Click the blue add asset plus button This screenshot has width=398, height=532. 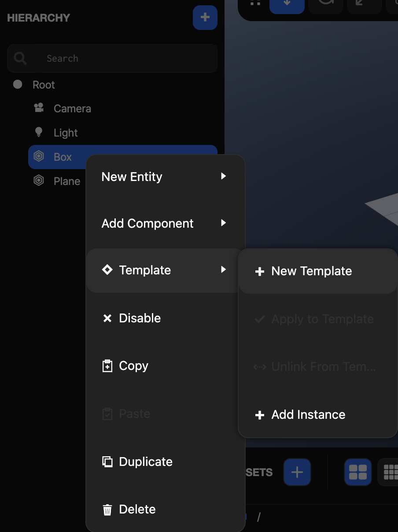(x=297, y=472)
